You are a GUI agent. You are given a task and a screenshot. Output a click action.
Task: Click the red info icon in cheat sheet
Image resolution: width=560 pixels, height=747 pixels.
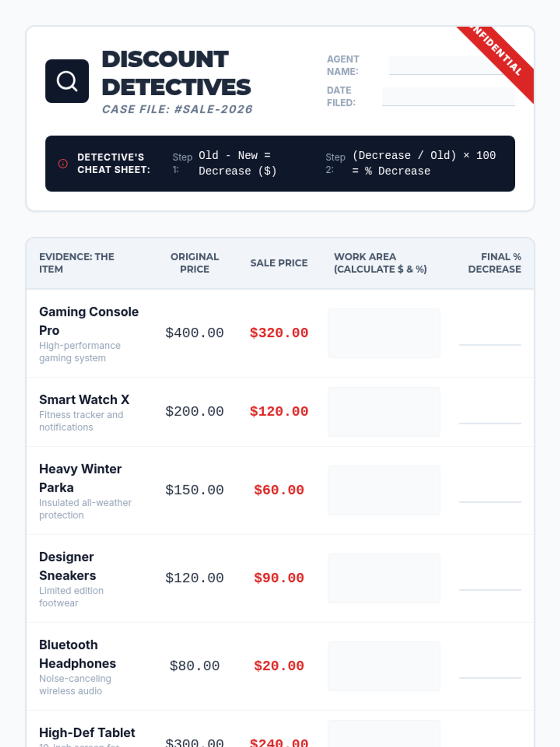(x=63, y=163)
